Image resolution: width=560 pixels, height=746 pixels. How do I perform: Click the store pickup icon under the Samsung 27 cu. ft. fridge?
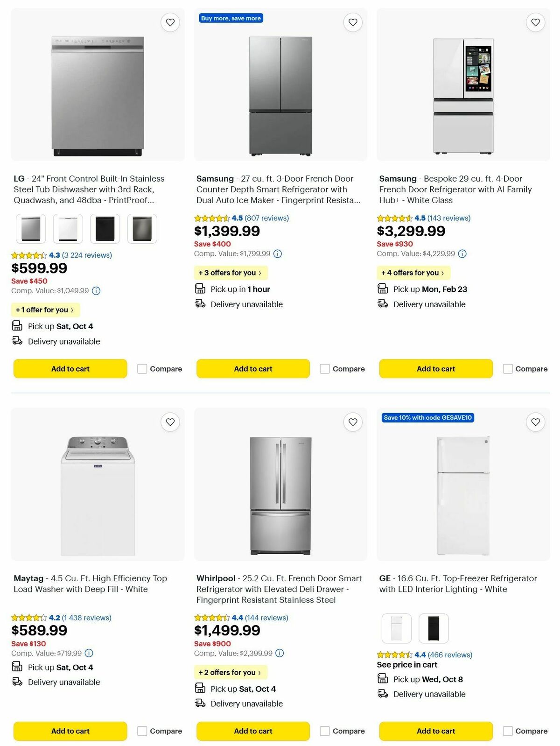coord(201,289)
